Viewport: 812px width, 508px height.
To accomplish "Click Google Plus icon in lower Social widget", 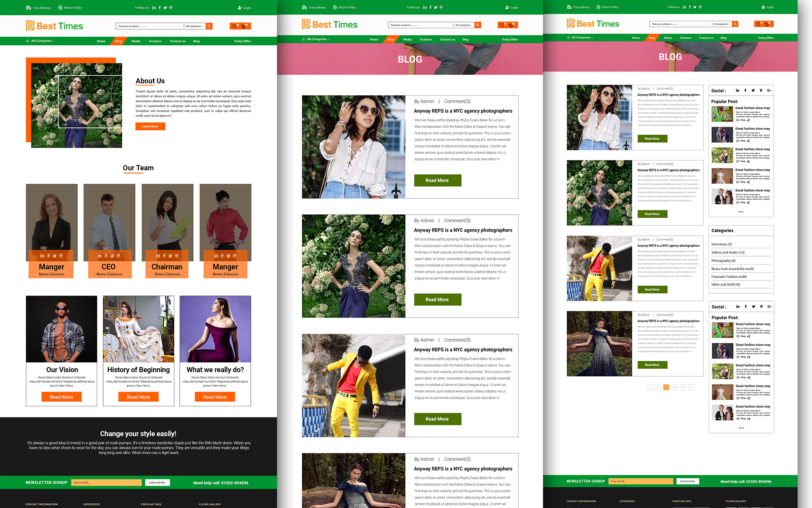I will pos(770,306).
